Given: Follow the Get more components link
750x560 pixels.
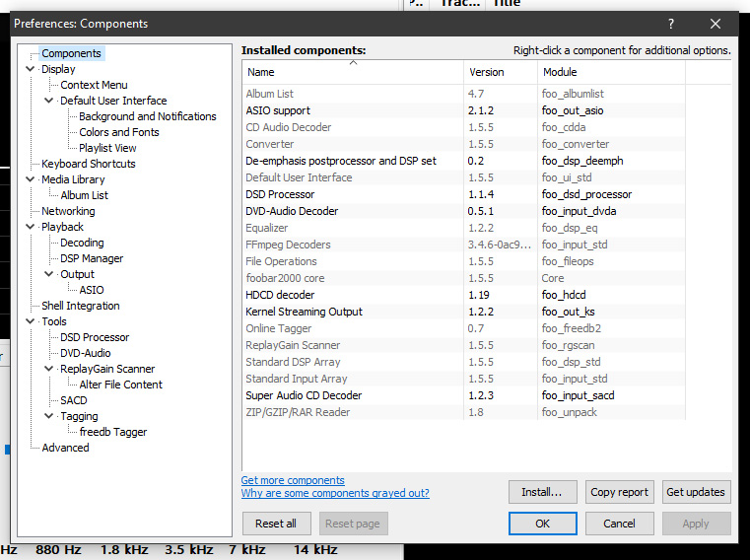Looking at the screenshot, I should pyautogui.click(x=293, y=480).
